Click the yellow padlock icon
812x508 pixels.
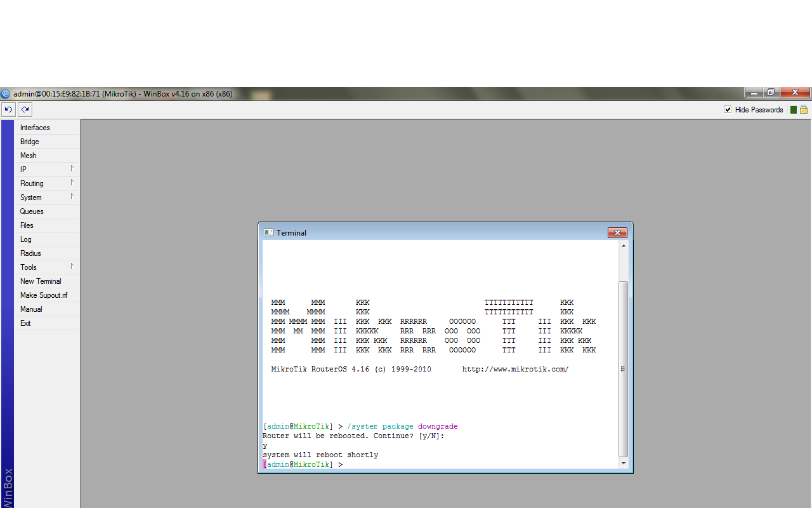click(804, 109)
